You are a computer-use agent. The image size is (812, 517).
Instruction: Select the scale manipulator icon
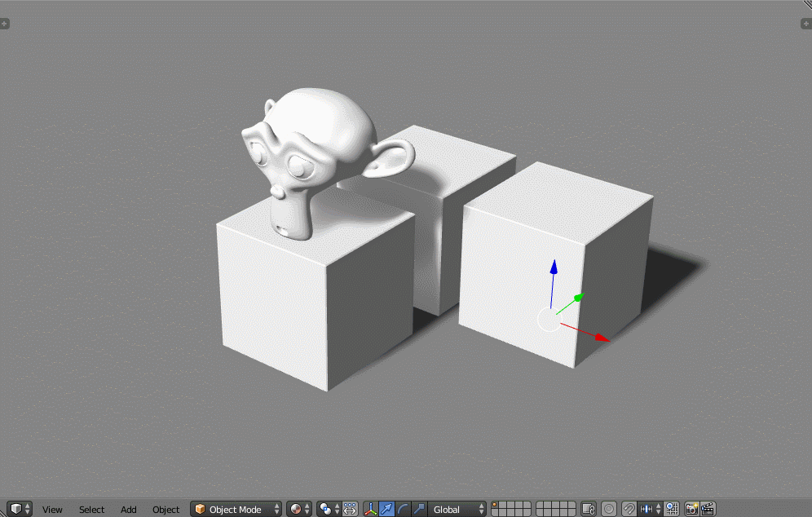point(419,509)
